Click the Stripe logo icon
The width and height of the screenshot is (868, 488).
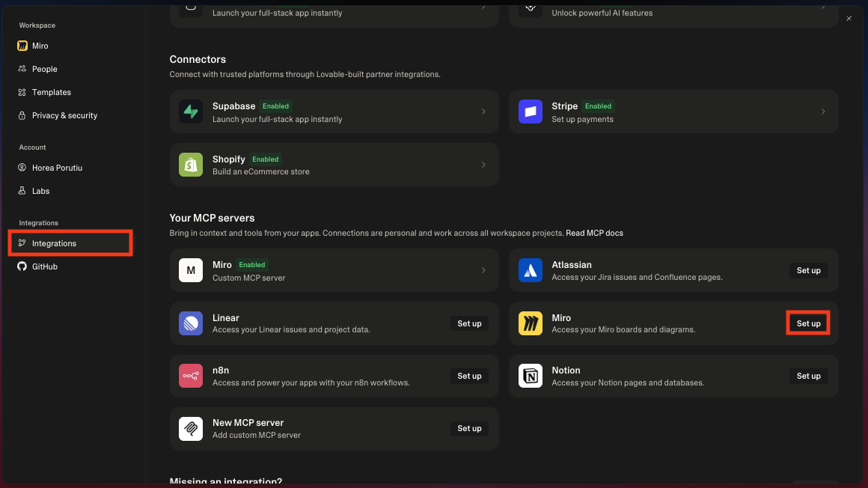pos(531,112)
